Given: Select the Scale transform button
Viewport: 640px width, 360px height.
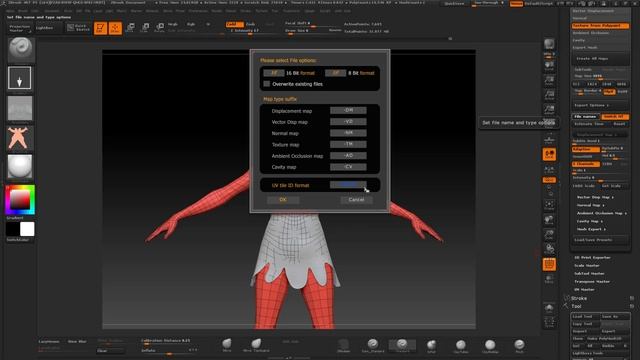Looking at the screenshot, I should tap(145, 28).
